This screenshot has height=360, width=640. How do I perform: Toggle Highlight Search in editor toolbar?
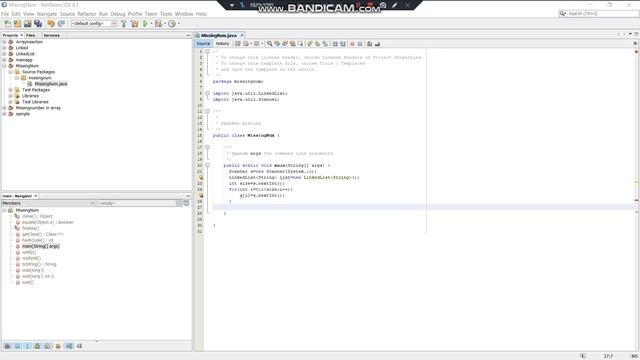(293, 44)
